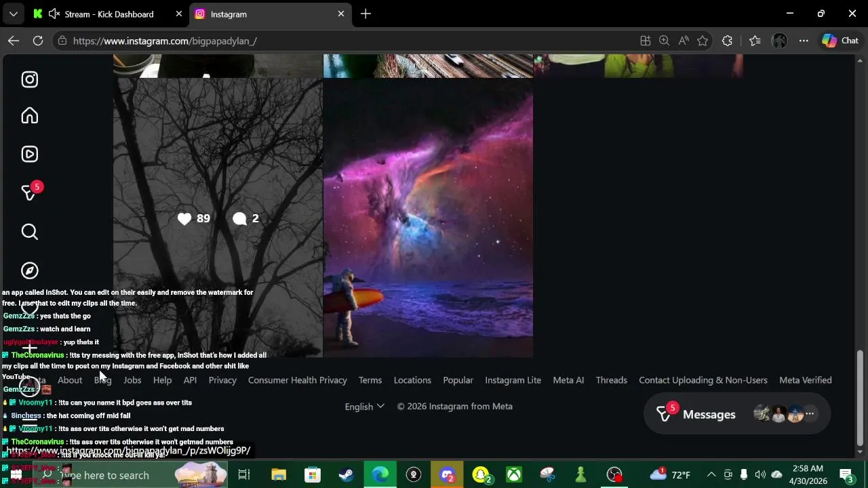This screenshot has width=868, height=488.
Task: Open the Edge profile avatar
Action: click(779, 41)
